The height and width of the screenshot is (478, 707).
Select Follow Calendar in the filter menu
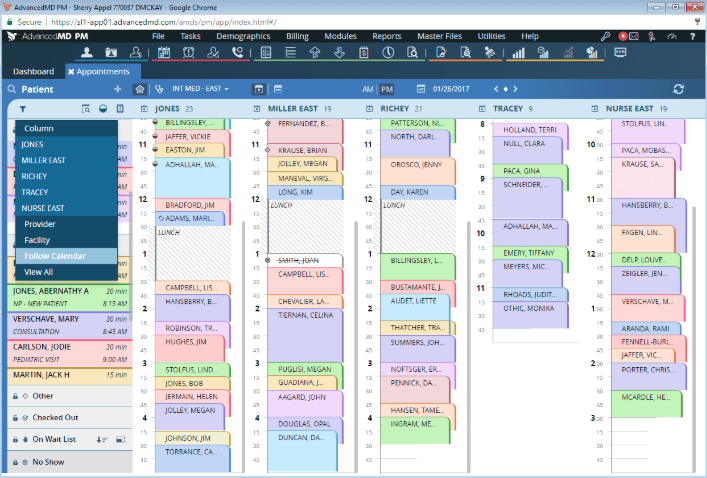tap(55, 256)
